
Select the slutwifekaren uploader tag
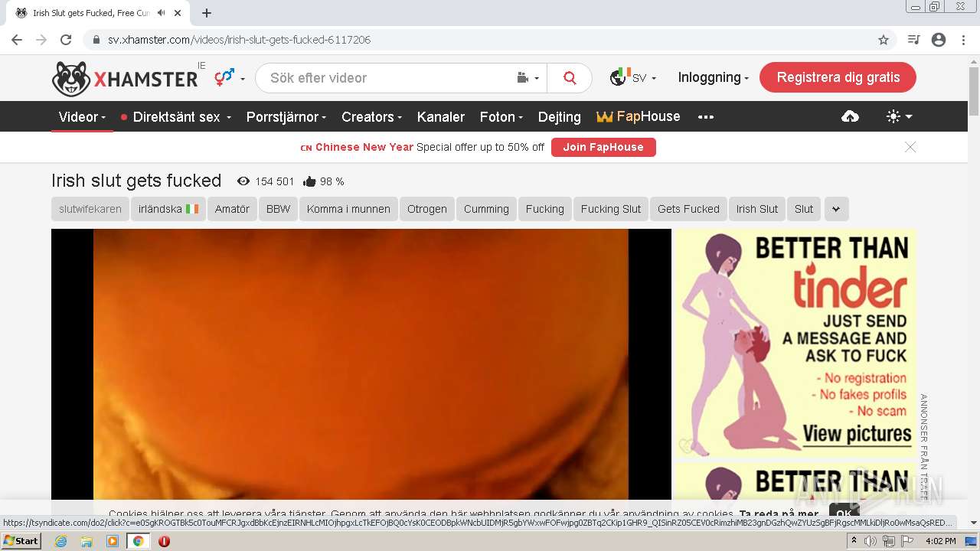coord(90,209)
